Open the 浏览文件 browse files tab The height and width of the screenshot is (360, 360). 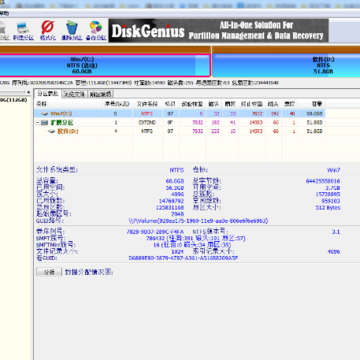75,94
